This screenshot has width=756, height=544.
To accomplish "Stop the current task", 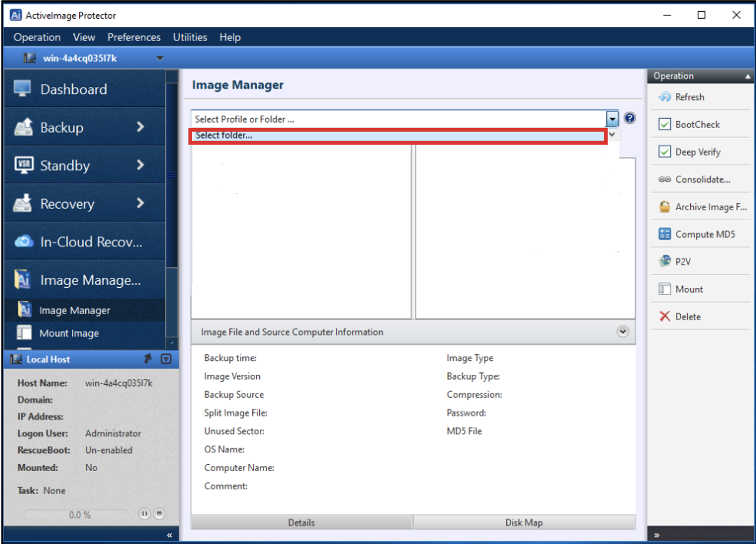I will (x=159, y=513).
